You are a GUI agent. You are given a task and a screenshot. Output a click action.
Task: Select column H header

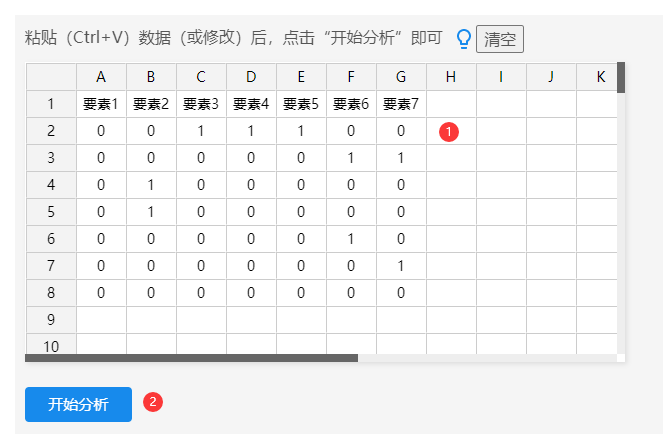[x=451, y=77]
